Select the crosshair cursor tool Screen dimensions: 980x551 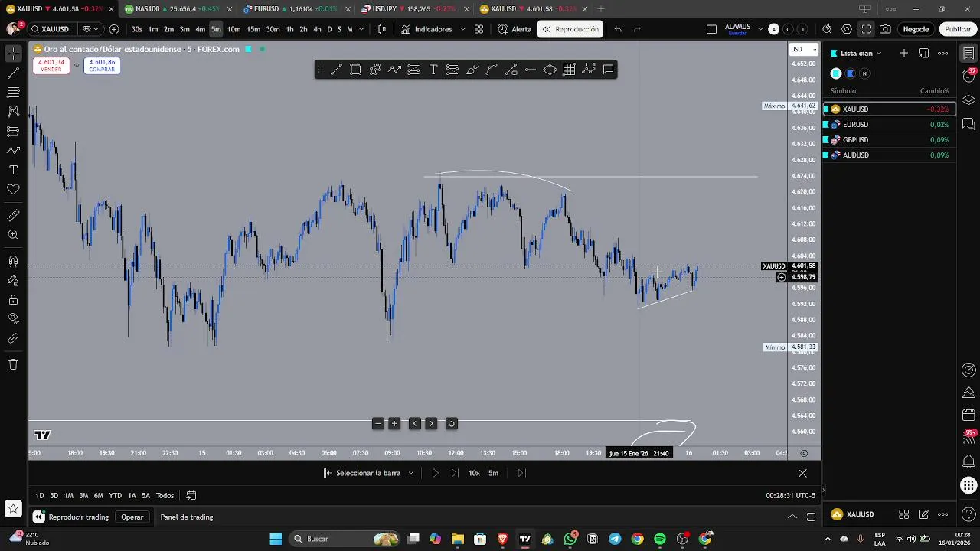[x=13, y=54]
